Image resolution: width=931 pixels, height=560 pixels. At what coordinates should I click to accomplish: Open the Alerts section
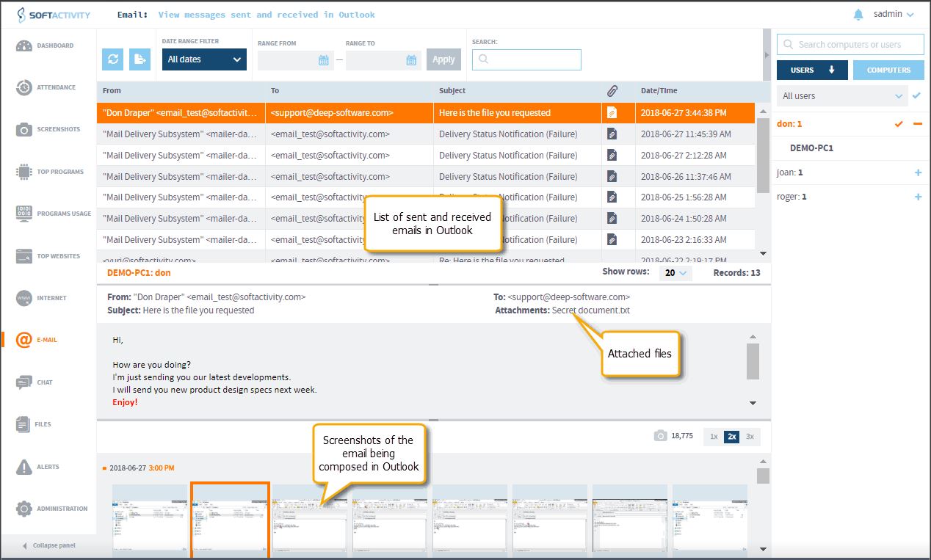tap(37, 467)
